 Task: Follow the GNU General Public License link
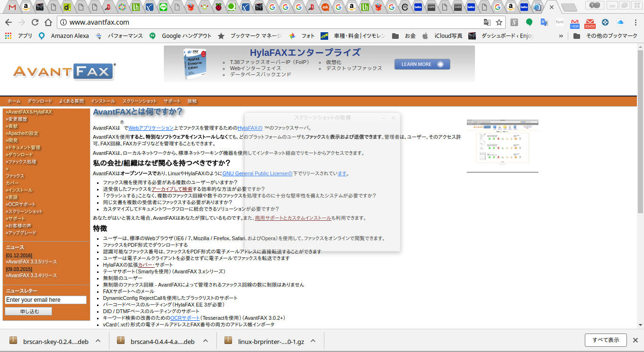(257, 173)
